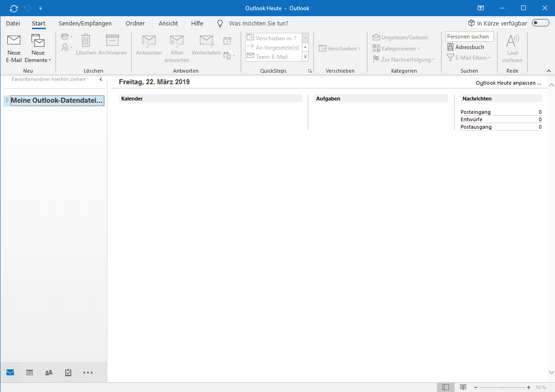Screen dimensions: 555x392
Task: Open the QuickSteps dialog launcher
Action: [310, 71]
